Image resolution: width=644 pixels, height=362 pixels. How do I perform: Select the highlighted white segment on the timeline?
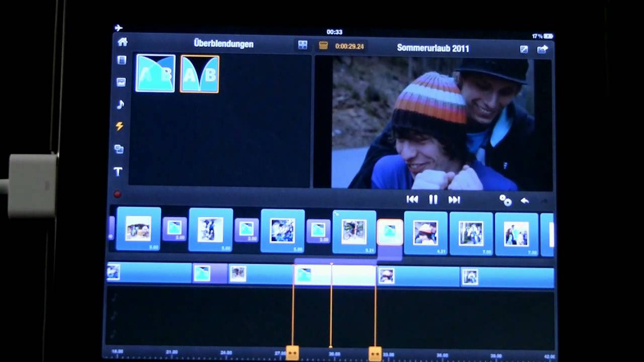click(335, 275)
